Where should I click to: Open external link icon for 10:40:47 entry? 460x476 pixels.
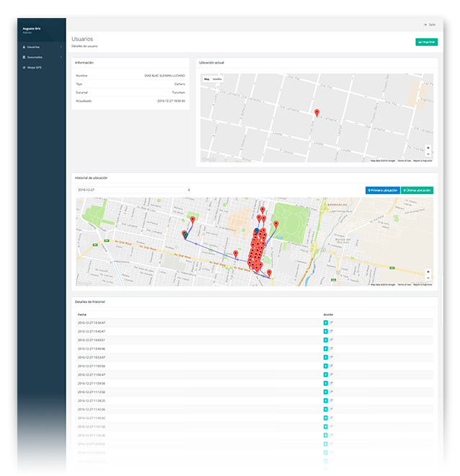[332, 331]
